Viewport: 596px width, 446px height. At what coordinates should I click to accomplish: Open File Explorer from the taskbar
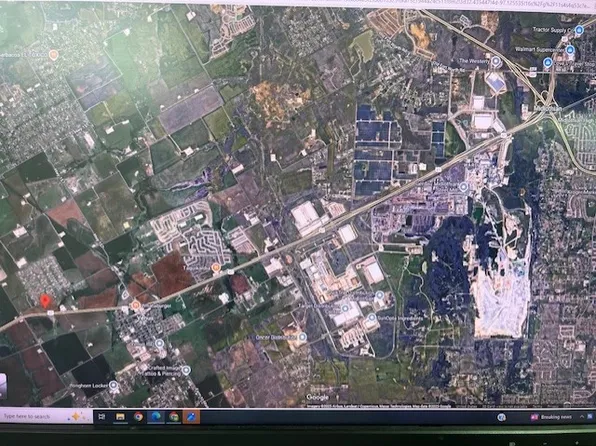click(120, 417)
